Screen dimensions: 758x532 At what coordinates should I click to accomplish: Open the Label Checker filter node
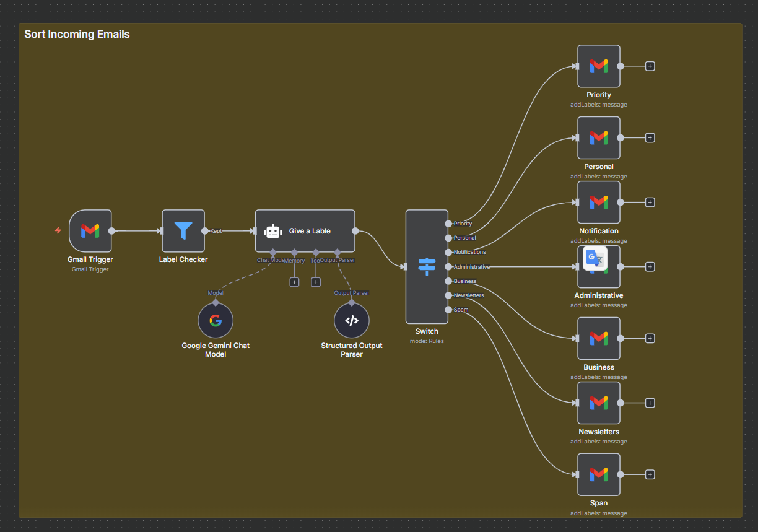183,231
